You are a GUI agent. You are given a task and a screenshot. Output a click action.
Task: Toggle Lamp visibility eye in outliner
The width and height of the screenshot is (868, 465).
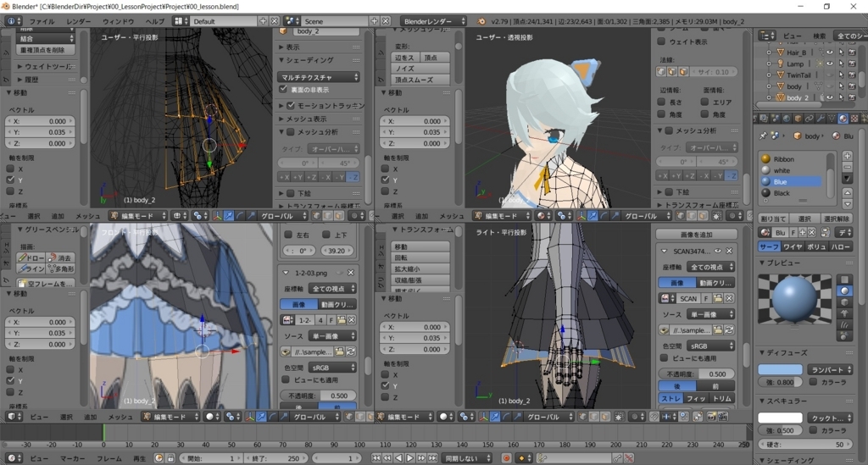[x=829, y=64]
